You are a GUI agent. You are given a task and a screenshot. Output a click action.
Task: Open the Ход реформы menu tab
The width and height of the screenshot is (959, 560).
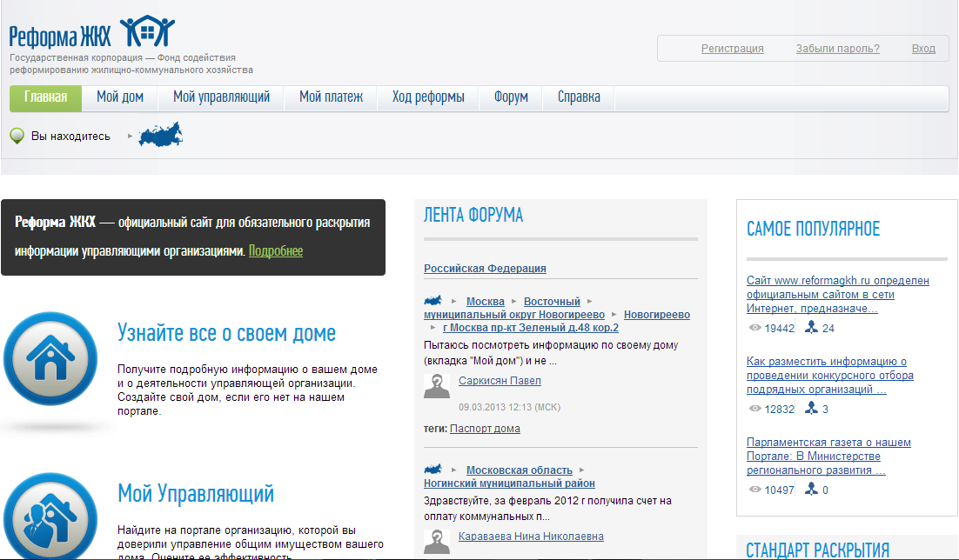(x=428, y=97)
